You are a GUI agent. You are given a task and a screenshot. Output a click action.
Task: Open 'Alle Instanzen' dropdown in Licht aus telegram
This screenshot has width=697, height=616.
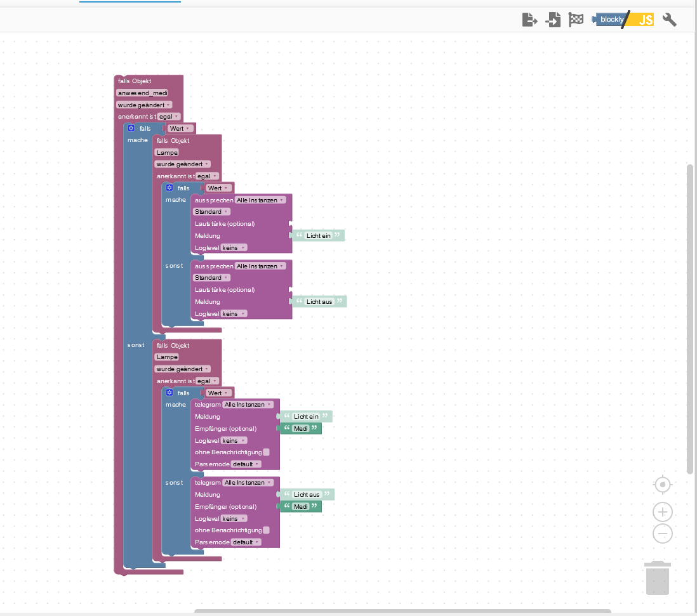pos(248,483)
